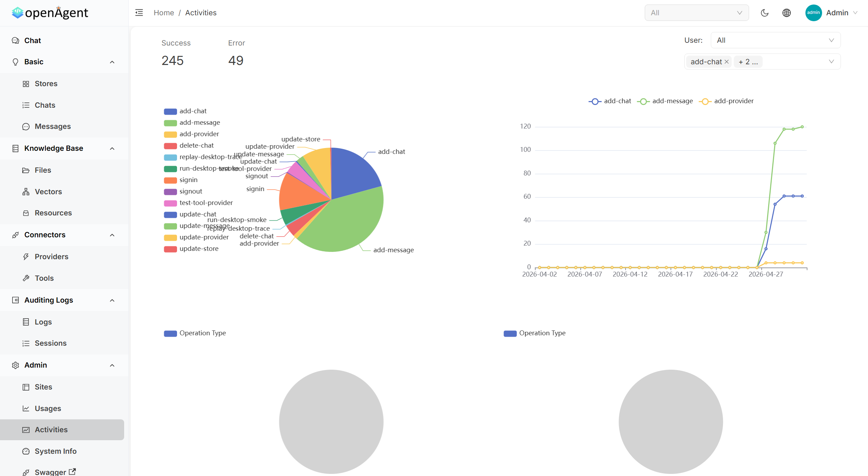Screen dimensions: 868x476
Task: Open language globe icon
Action: 786,13
